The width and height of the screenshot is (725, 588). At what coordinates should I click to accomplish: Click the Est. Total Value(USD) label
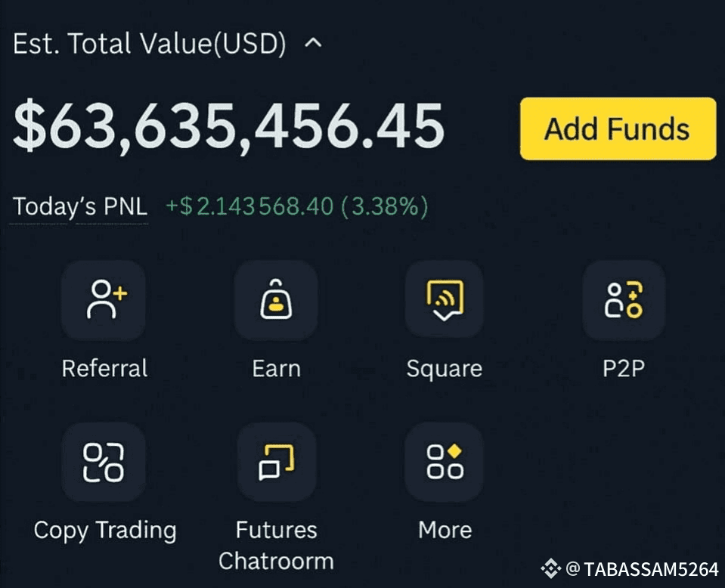pyautogui.click(x=150, y=44)
